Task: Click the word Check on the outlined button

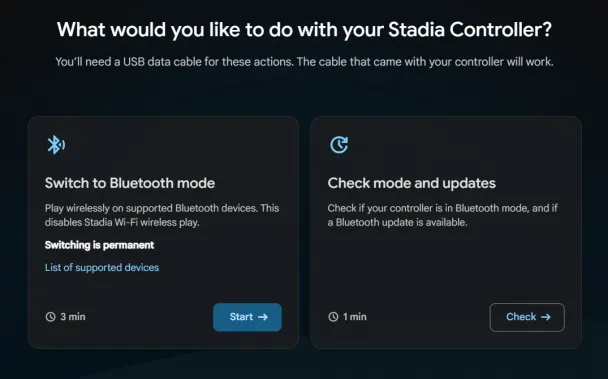Action: (521, 317)
